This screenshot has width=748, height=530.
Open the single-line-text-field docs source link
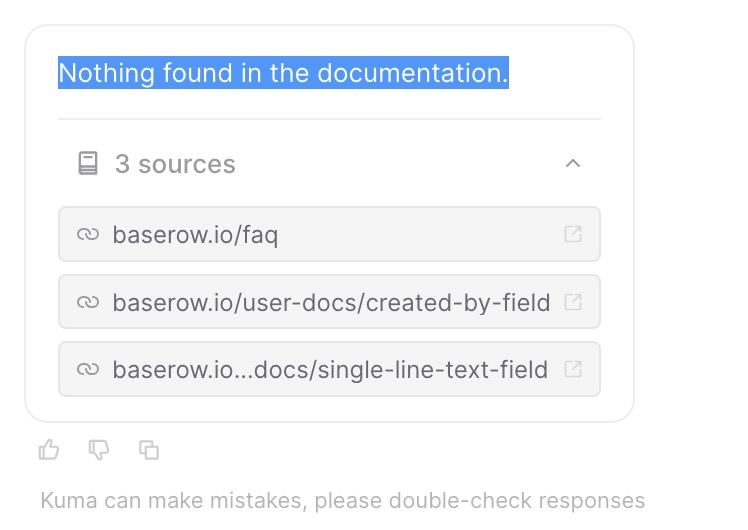click(330, 370)
